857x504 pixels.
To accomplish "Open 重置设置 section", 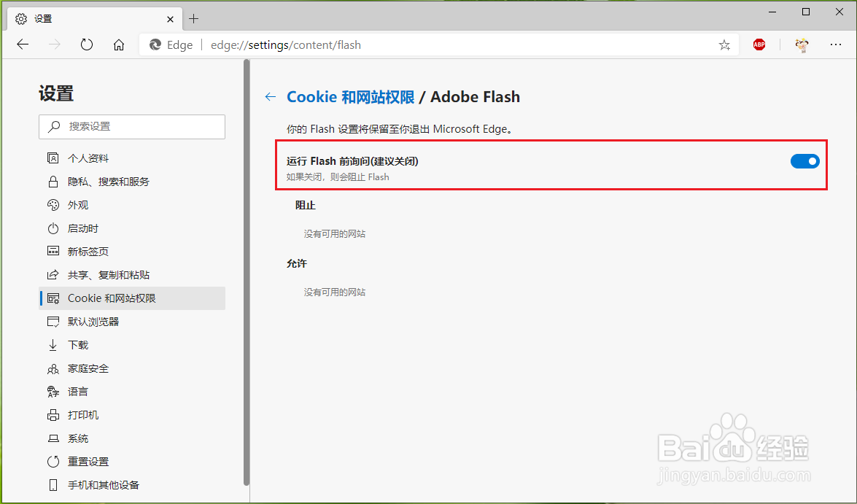I will click(132, 462).
